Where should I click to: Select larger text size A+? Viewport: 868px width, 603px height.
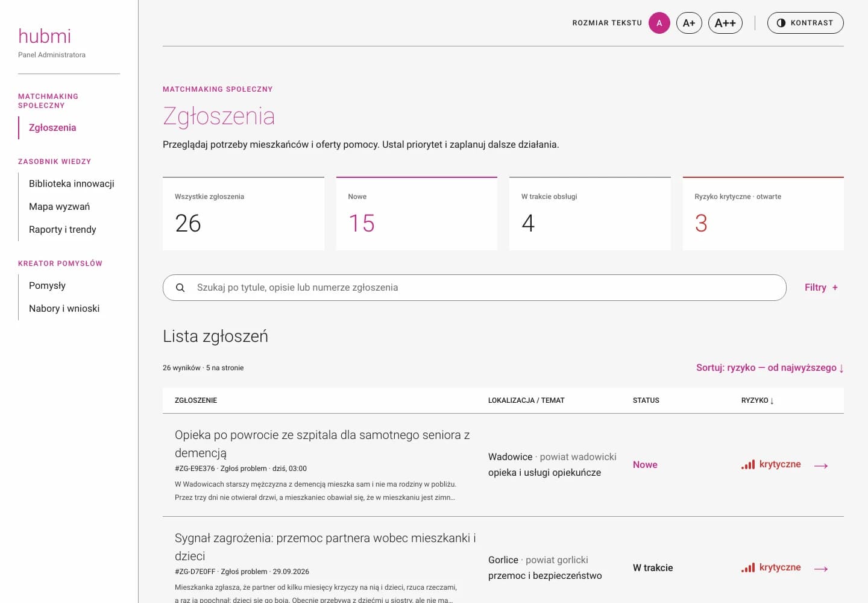click(x=689, y=23)
